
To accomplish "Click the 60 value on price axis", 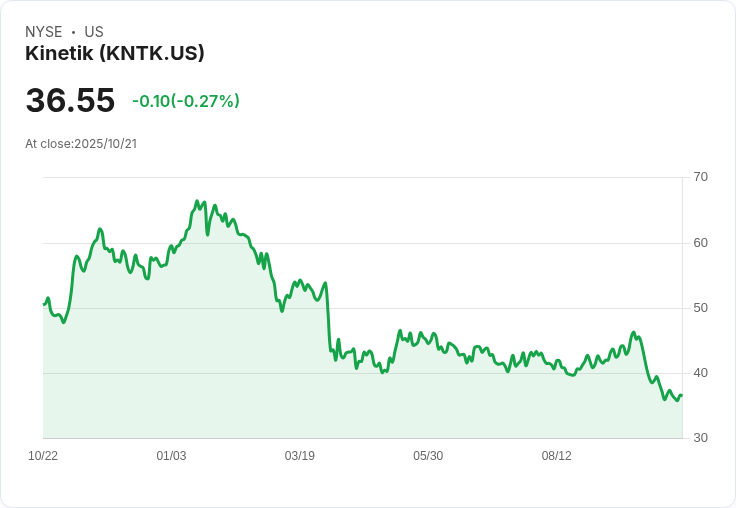I will pyautogui.click(x=700, y=243).
